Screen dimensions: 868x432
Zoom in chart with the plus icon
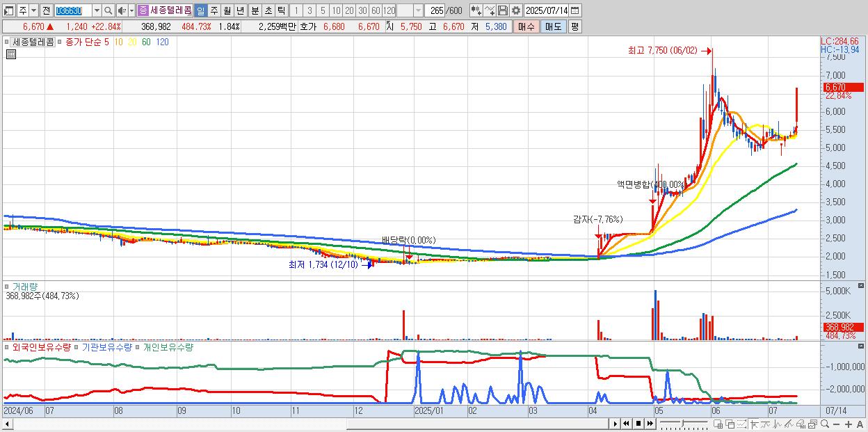(x=849, y=424)
